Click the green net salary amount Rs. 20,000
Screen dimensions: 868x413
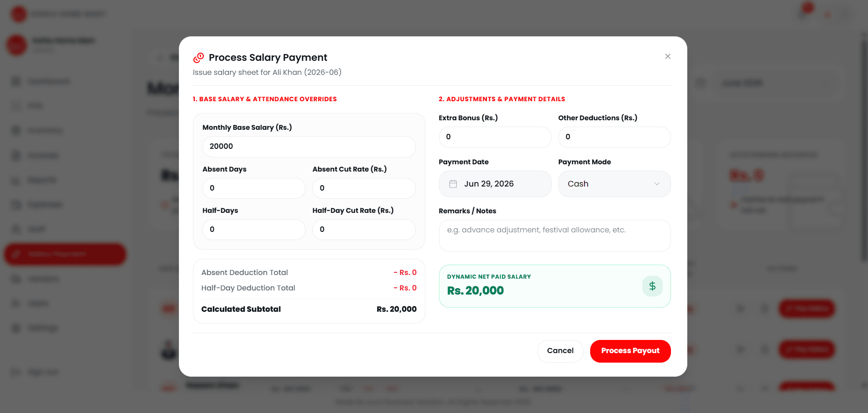pyautogui.click(x=475, y=290)
